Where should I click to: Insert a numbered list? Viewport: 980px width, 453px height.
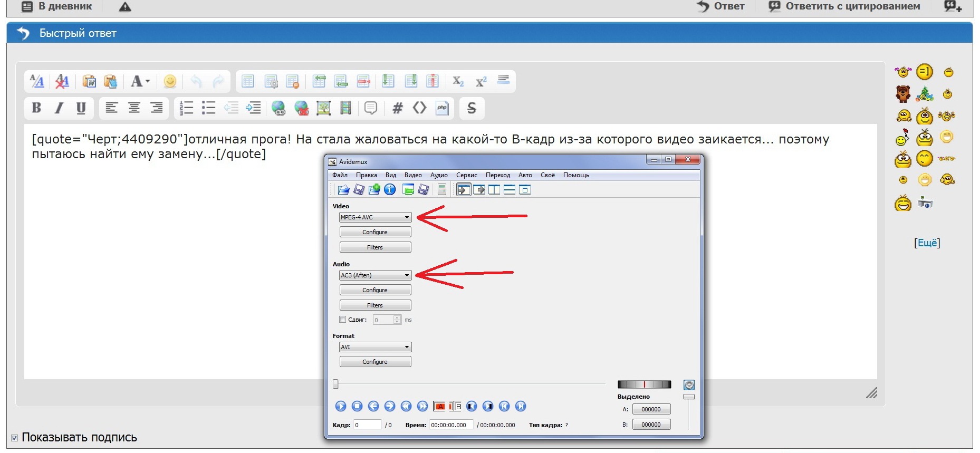(187, 108)
